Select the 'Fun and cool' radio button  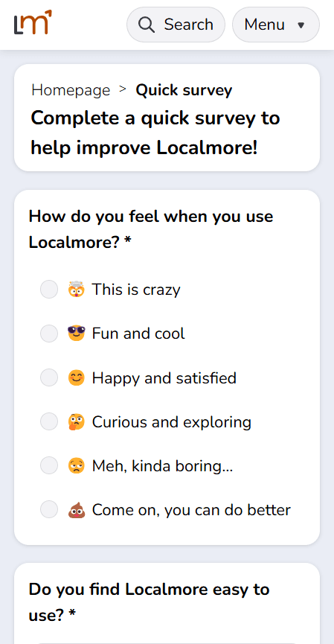49,334
